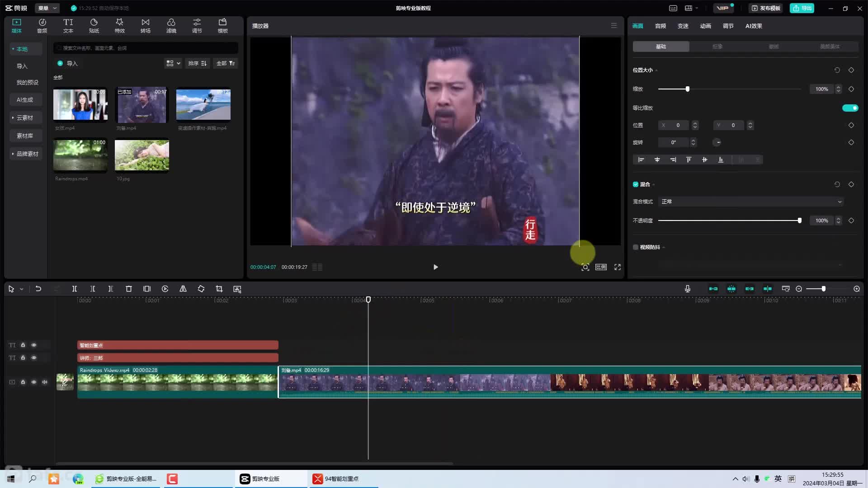Toggle clip linkage in timeline toolbar
Image resolution: width=868 pixels, height=488 pixels.
750,289
